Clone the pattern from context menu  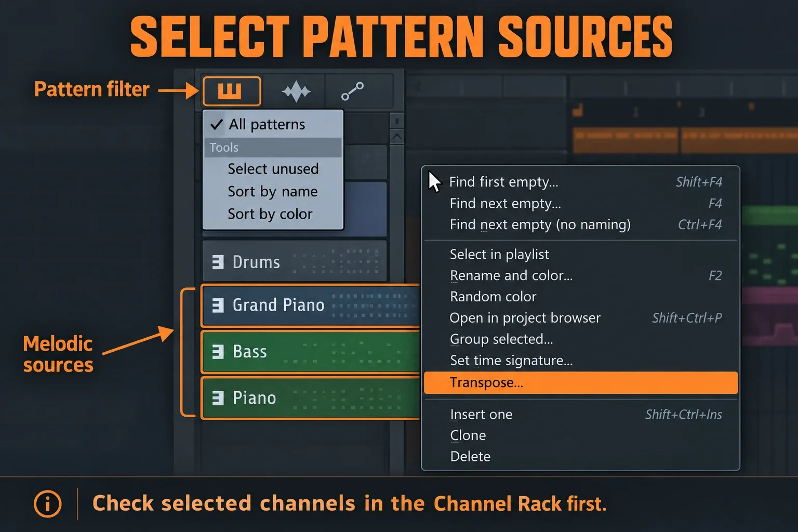(581, 435)
